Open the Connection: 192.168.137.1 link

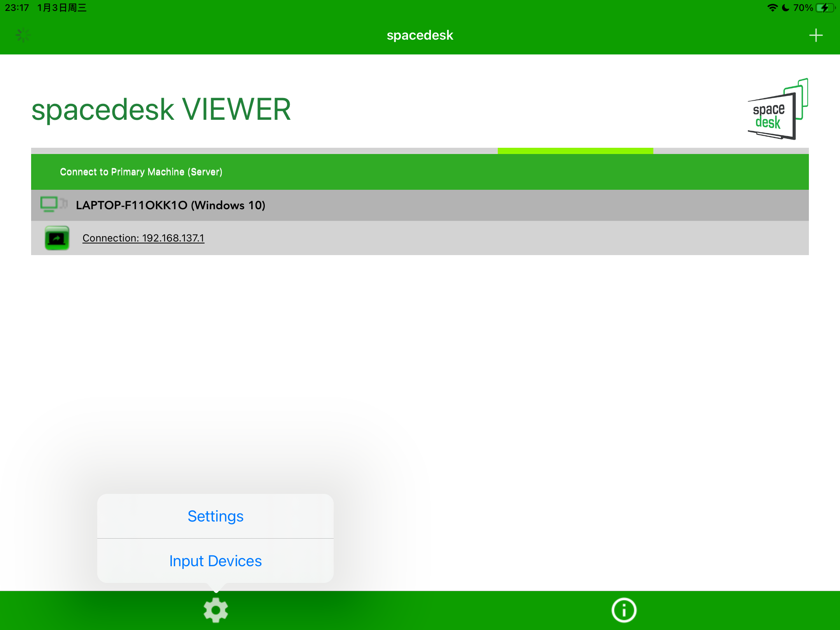[x=143, y=238]
